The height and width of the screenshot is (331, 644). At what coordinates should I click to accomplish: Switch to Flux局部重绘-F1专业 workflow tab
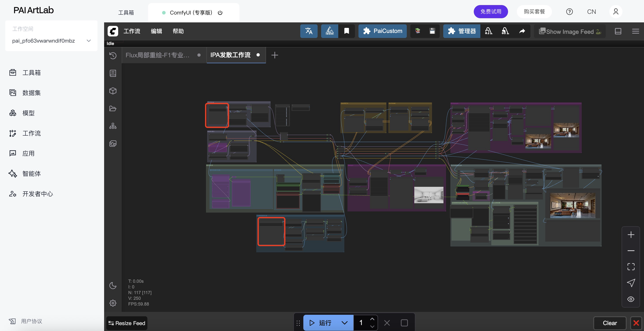coord(157,55)
